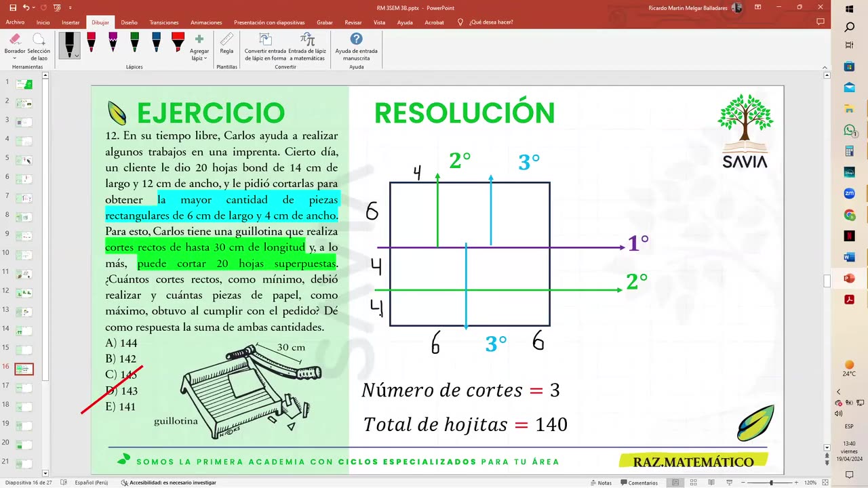Switch to the Vista tab
868x488 pixels.
(379, 22)
